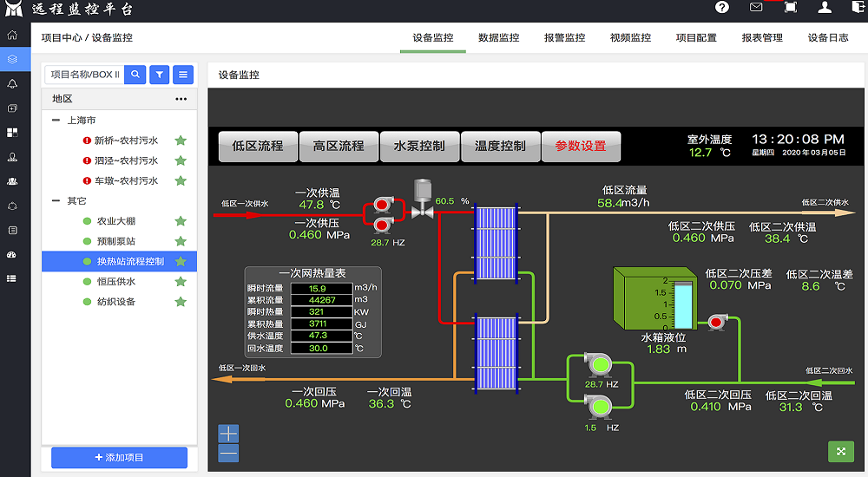Click the filter funnel button
This screenshot has height=477, width=868.
pyautogui.click(x=160, y=75)
